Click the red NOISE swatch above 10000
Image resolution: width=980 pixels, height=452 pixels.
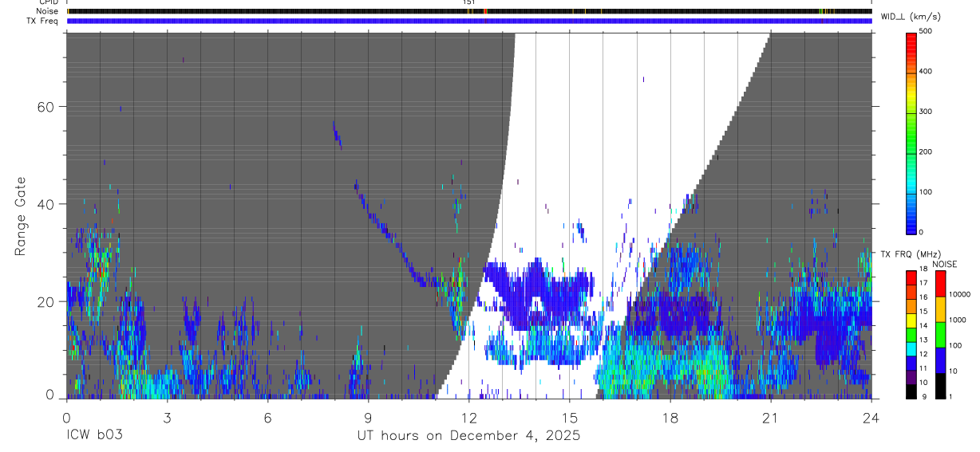[x=941, y=283]
